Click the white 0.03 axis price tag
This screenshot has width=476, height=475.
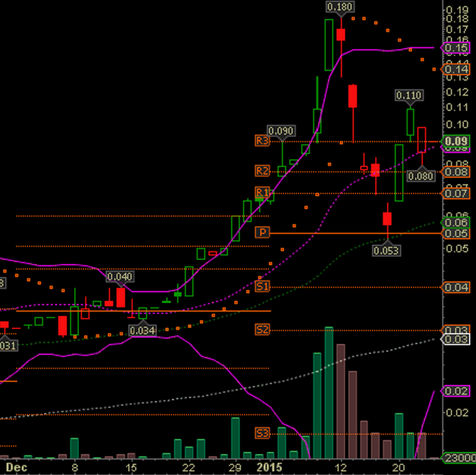(x=455, y=339)
